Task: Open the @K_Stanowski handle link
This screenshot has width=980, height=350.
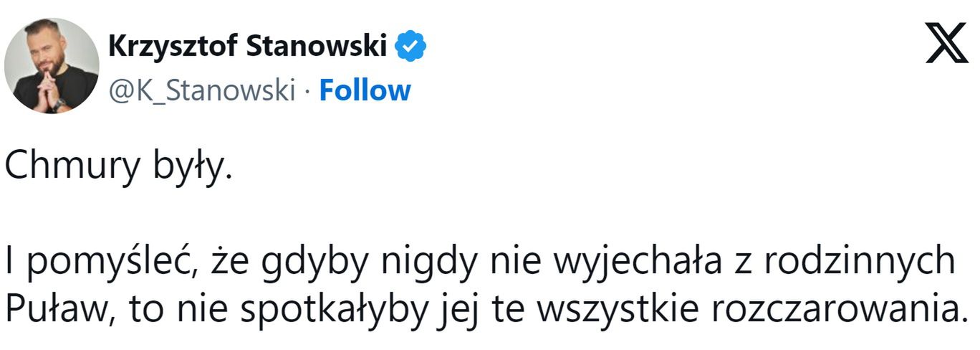Action: (202, 91)
